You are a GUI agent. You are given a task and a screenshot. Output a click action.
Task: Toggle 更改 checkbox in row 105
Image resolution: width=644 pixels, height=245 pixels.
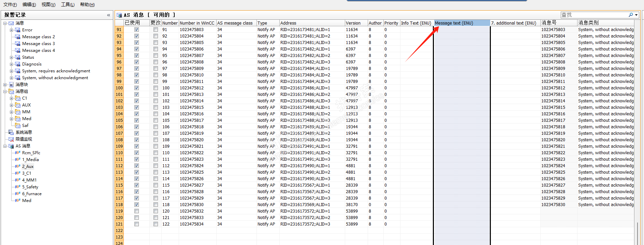tap(156, 120)
